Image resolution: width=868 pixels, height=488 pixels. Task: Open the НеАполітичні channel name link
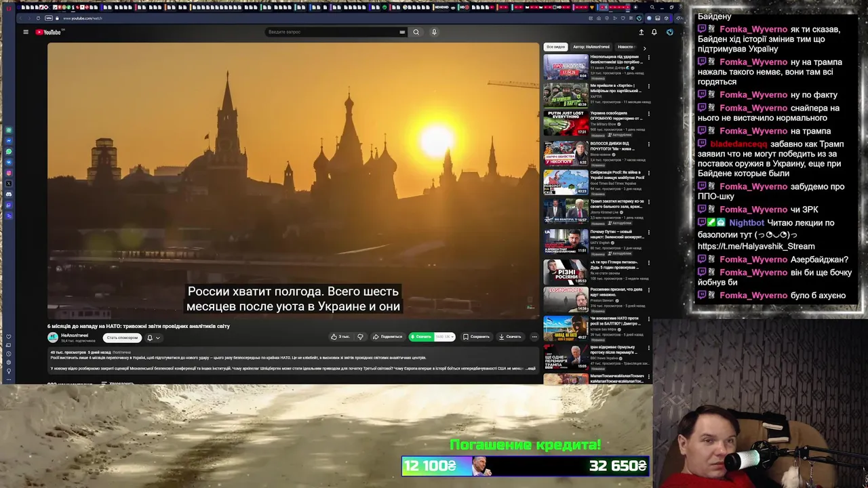(75, 335)
